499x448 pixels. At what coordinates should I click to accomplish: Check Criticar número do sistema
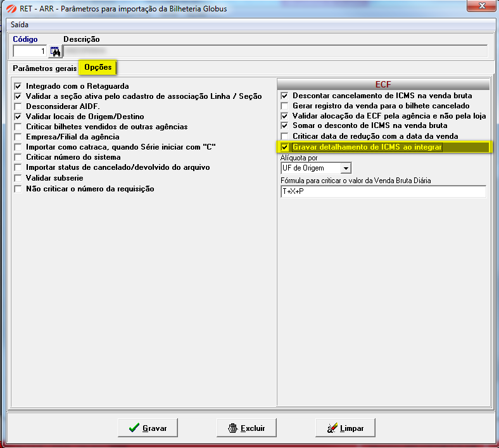coord(18,158)
